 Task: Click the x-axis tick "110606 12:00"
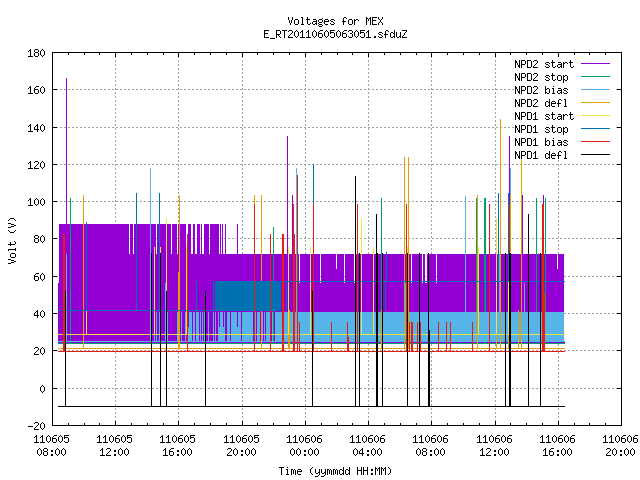coord(494,446)
